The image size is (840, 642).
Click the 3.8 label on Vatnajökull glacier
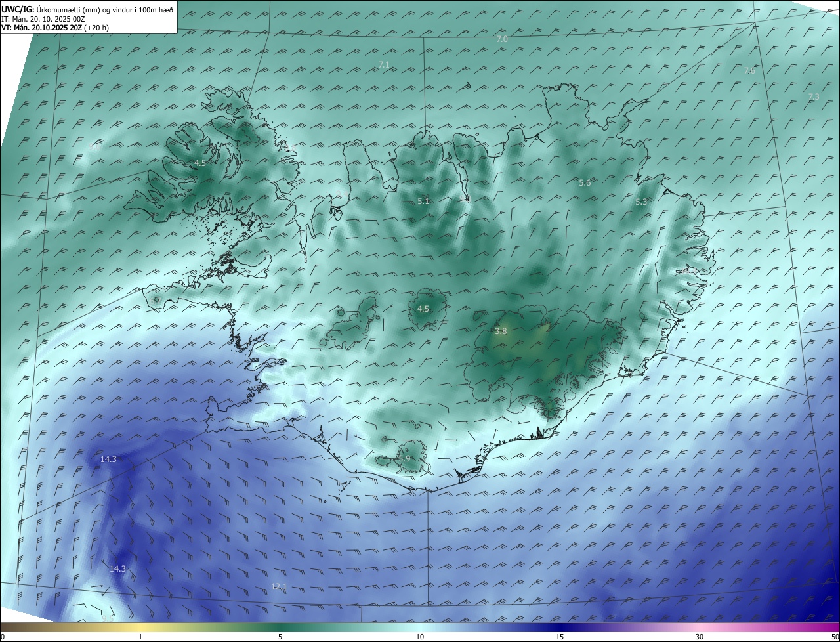pos(501,332)
